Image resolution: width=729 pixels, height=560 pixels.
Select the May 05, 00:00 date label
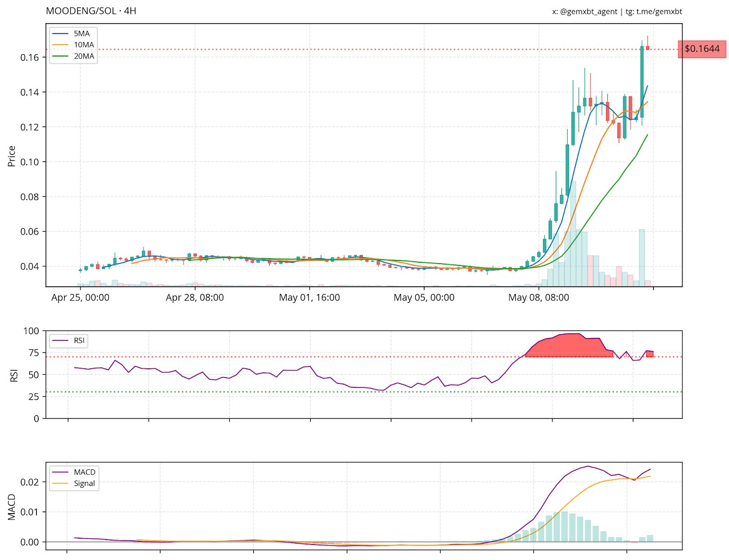coord(424,298)
